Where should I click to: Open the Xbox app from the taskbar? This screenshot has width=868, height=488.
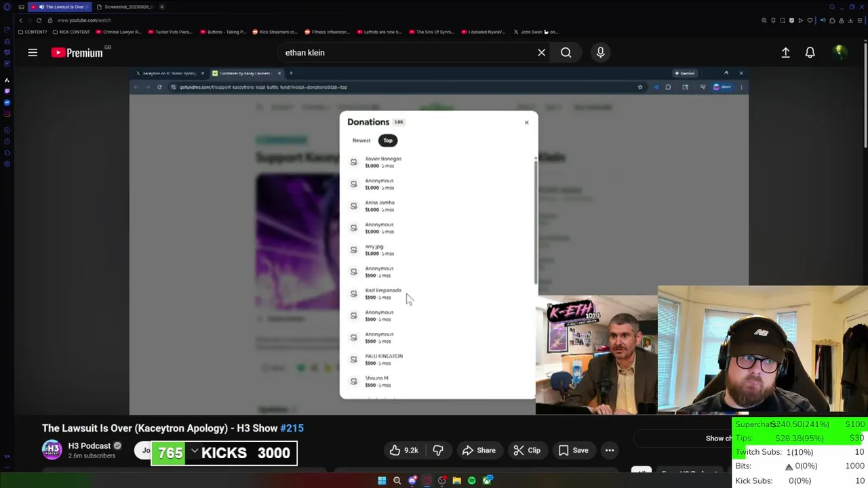(x=487, y=481)
